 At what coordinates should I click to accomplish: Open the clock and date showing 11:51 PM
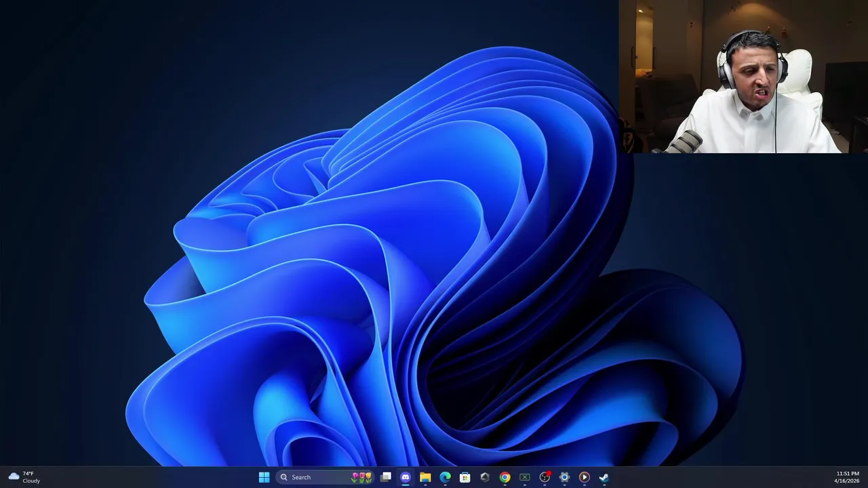(847, 477)
